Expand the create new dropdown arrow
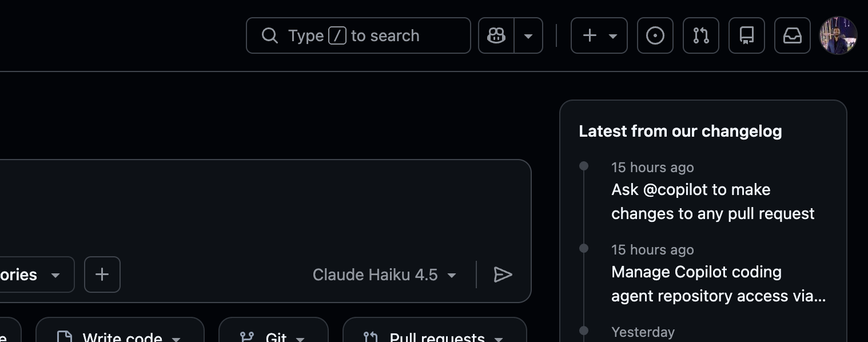Viewport: 868px width, 342px height. point(612,35)
